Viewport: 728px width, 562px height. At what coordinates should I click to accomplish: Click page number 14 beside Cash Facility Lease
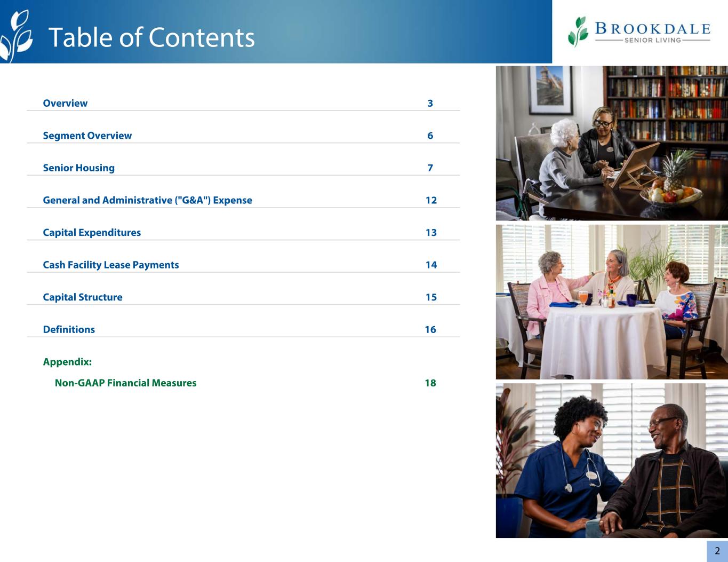pyautogui.click(x=431, y=265)
